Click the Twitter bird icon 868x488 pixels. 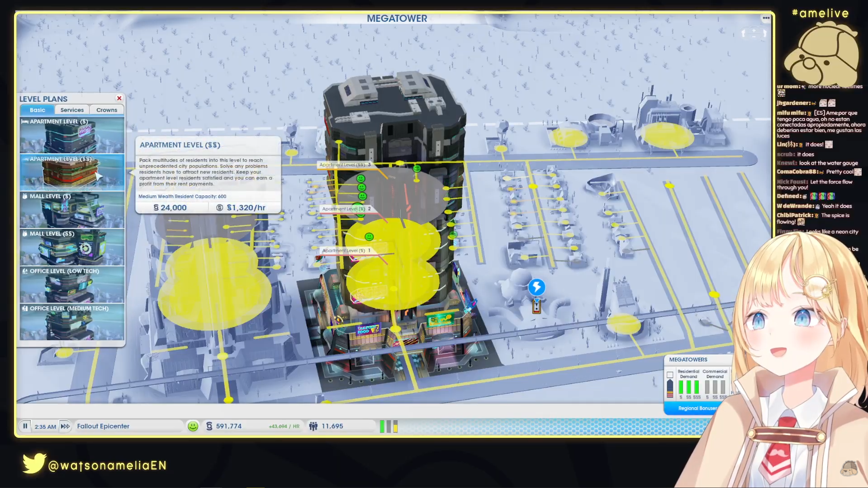[34, 463]
